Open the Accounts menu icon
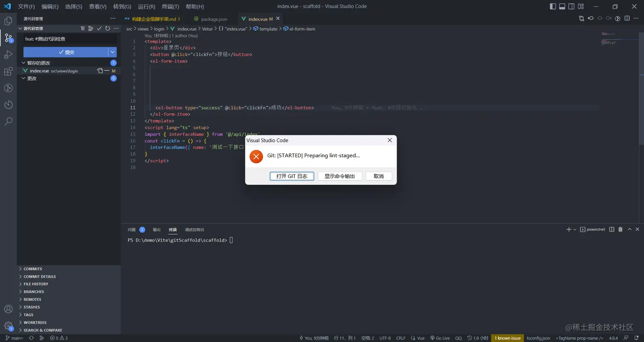Screen dimensions: 644x342 click(x=8, y=309)
